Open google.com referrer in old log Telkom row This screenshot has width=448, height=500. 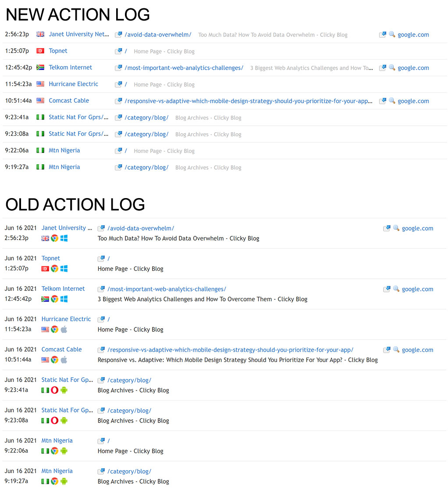417,289
